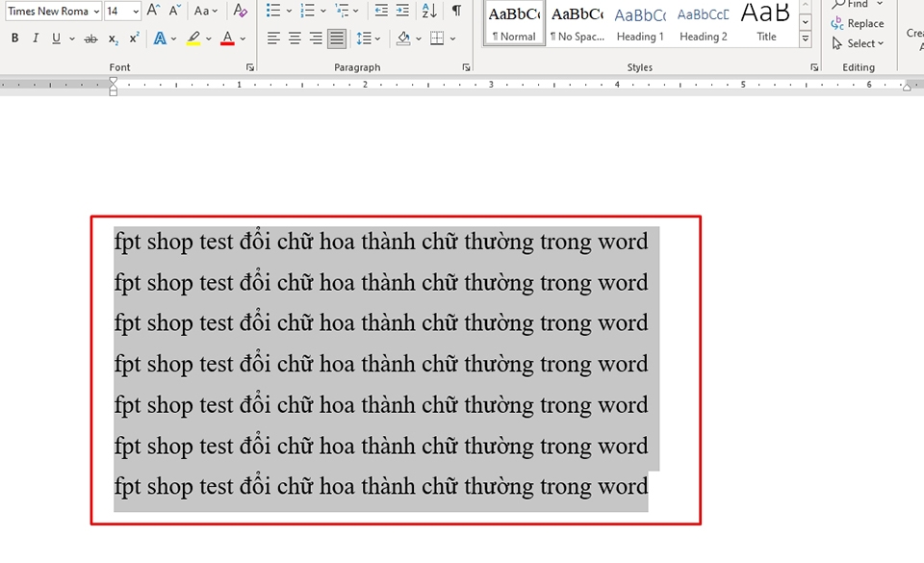Toggle the Show/Hide paragraph marks icon
This screenshot has height=563, width=924.
click(x=456, y=11)
